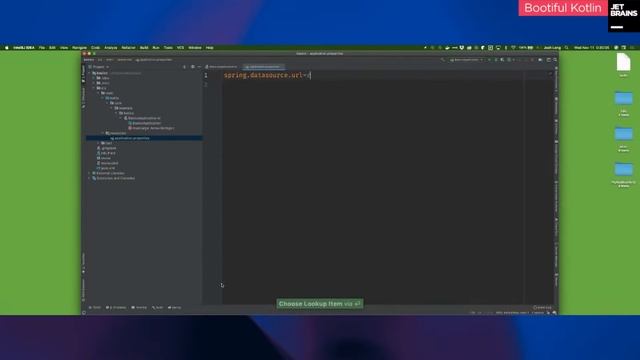Open the Project view dropdown
The width and height of the screenshot is (640, 360).
pyautogui.click(x=99, y=67)
